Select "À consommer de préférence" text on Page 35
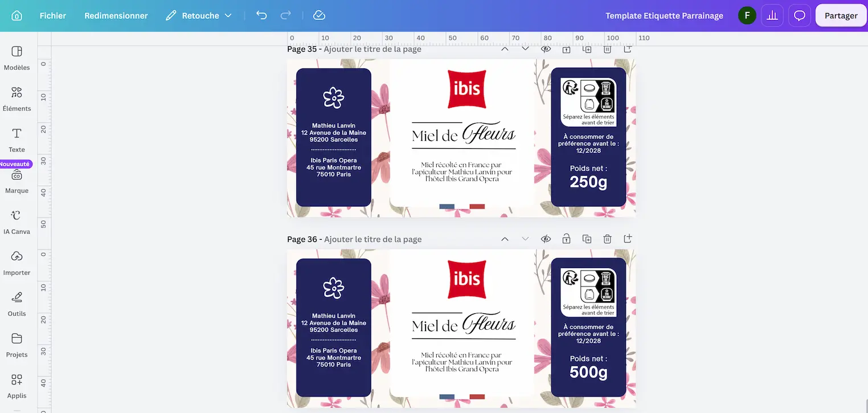Screen dimensions: 868x413 coord(588,144)
